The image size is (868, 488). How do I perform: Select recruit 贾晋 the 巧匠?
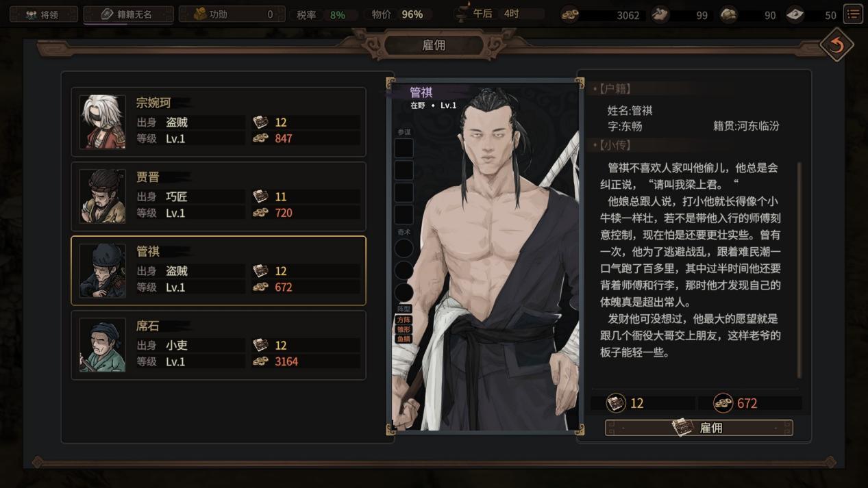point(219,196)
